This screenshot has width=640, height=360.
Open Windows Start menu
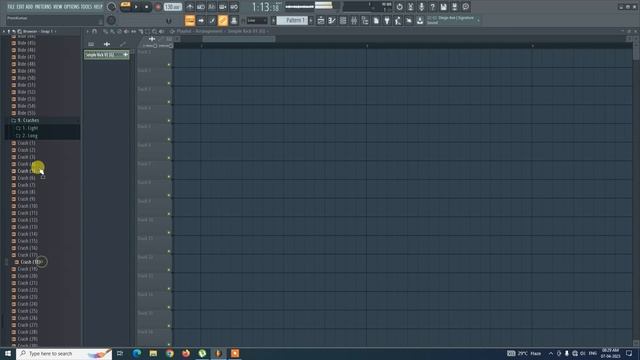click(x=8, y=353)
